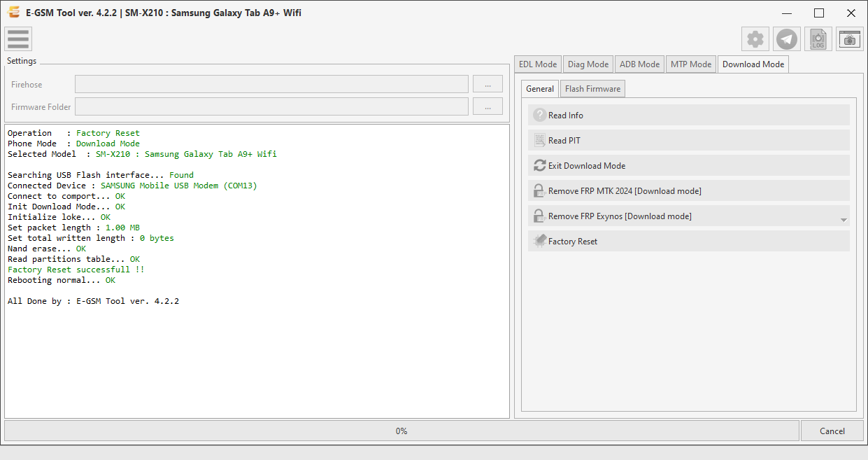Click the 'Factory Reset successfull !!' log line
Screen dimensions: 868x460
(76, 270)
